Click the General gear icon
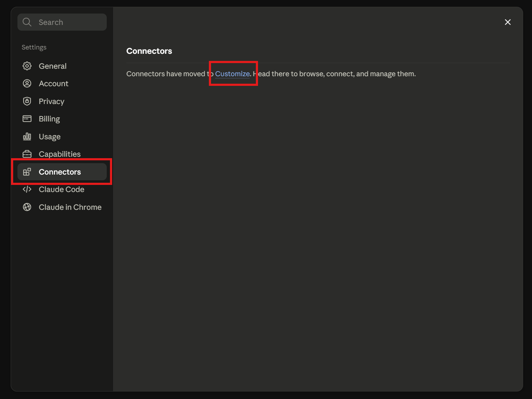Image resolution: width=532 pixels, height=399 pixels. tap(27, 66)
